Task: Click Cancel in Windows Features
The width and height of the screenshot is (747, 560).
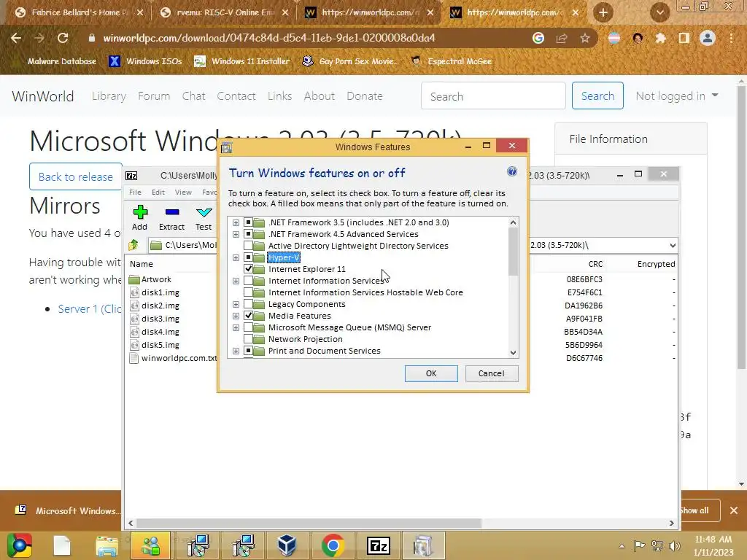Action: [491, 373]
